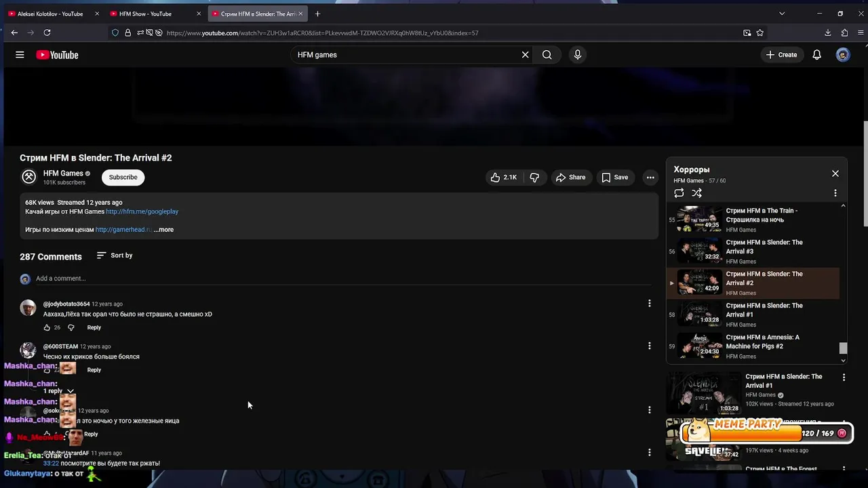This screenshot has height=488, width=868.
Task: Play playlist video Slender: The Arrival #1
Action: tap(753, 314)
